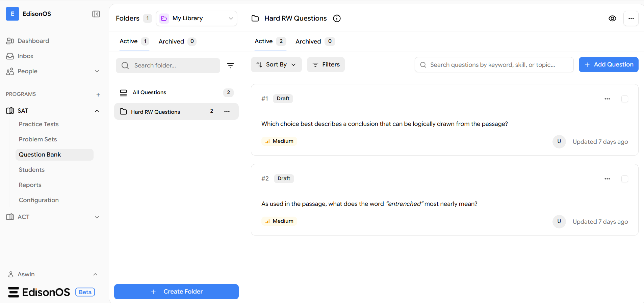This screenshot has height=303, width=644.
Task: Collapse the sidebar using the panel icon
Action: coord(96,14)
